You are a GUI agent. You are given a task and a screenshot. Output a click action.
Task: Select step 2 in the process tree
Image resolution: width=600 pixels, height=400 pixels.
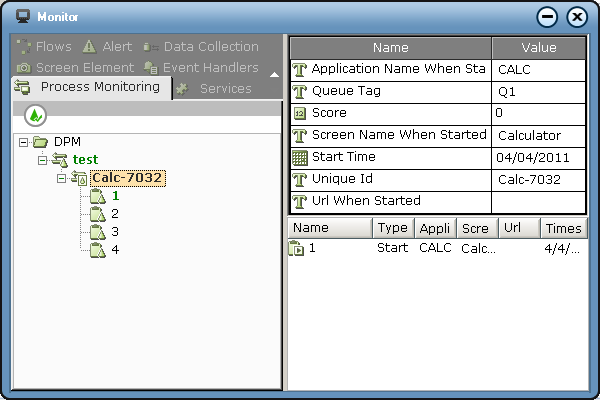pos(115,214)
